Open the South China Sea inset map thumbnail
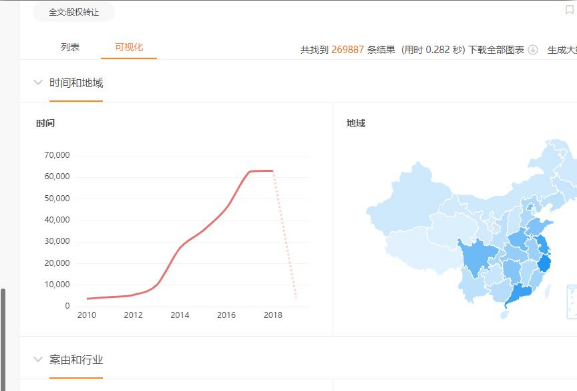Image resolution: width=577 pixels, height=391 pixels. (572, 302)
